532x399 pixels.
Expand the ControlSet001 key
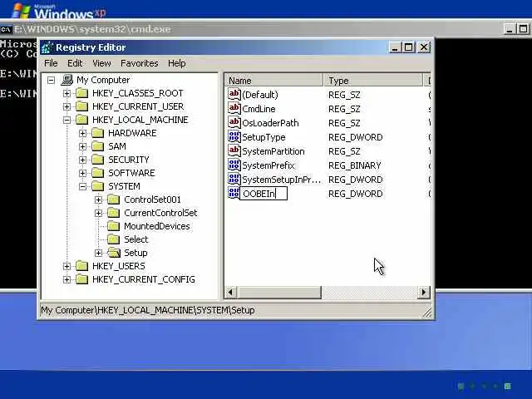point(98,199)
